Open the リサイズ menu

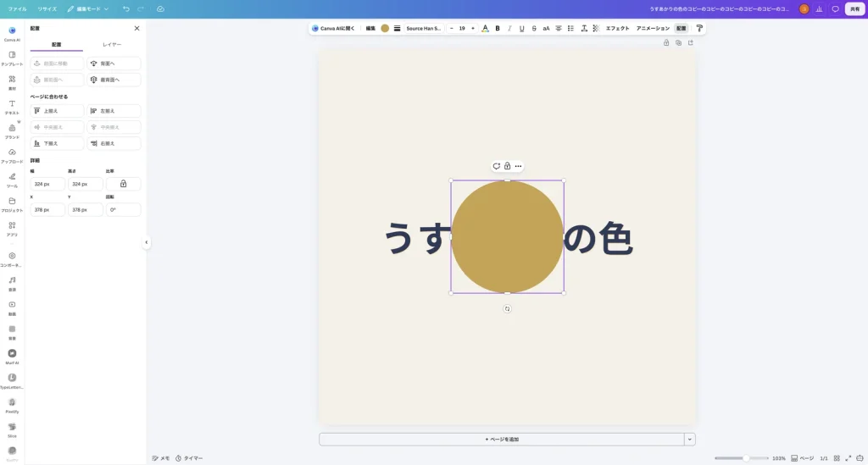pos(47,8)
